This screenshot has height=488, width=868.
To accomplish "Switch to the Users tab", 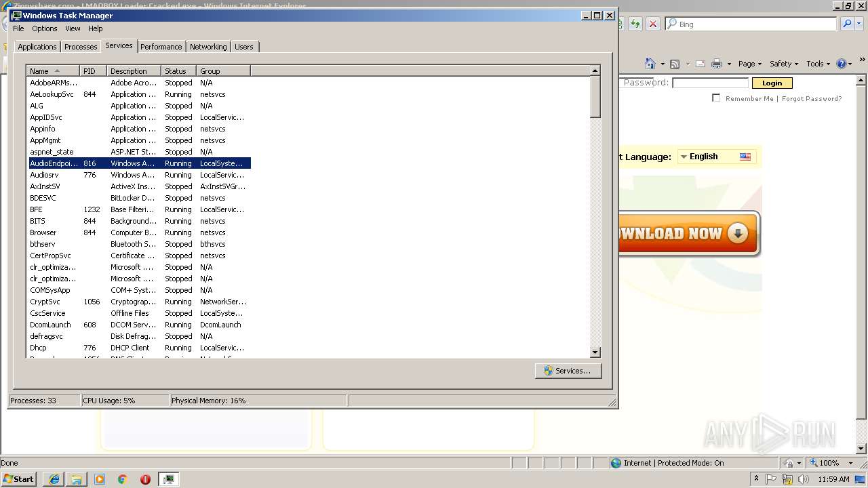I will (x=244, y=47).
